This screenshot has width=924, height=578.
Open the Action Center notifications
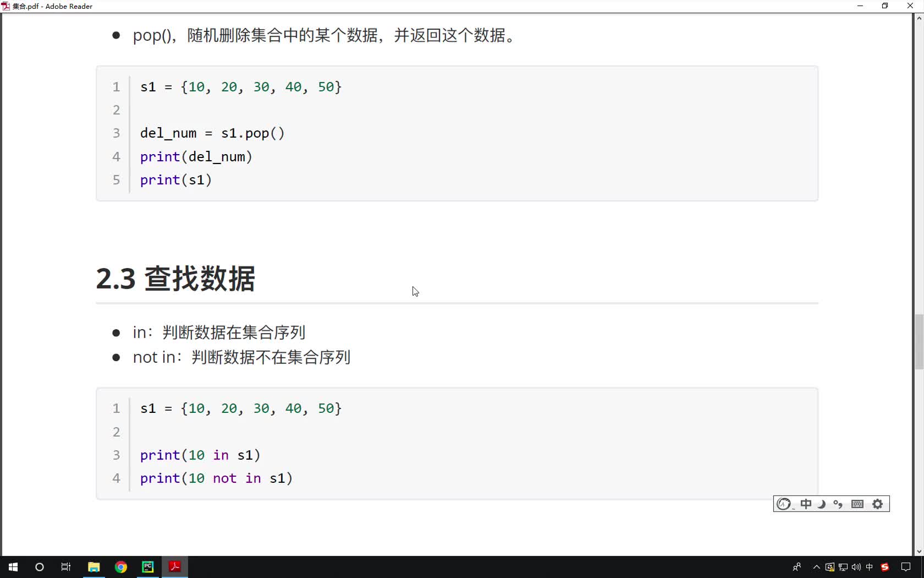point(906,567)
